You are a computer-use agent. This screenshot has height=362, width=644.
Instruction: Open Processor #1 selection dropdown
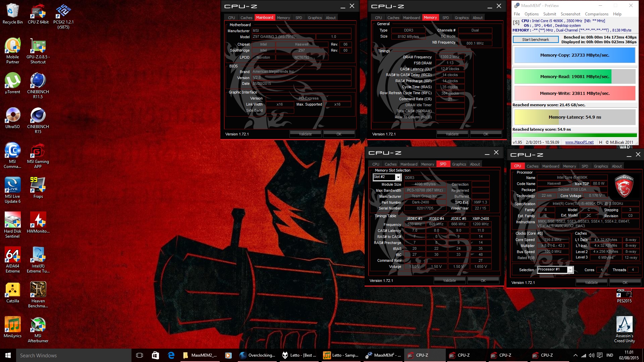click(555, 269)
